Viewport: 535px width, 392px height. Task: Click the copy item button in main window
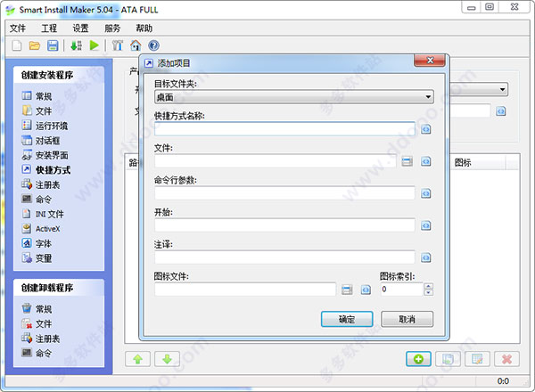(448, 359)
